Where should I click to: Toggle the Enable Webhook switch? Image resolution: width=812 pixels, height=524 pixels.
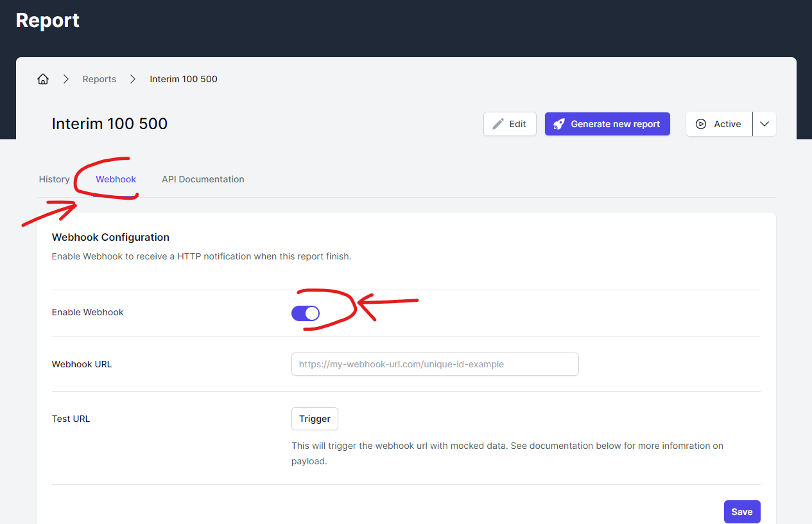point(306,313)
